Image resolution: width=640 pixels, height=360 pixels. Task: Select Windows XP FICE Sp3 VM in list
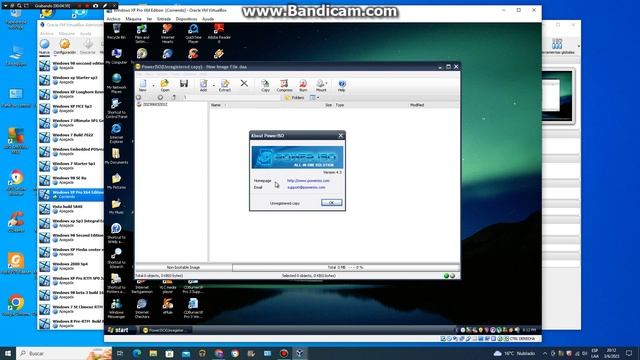[71, 108]
